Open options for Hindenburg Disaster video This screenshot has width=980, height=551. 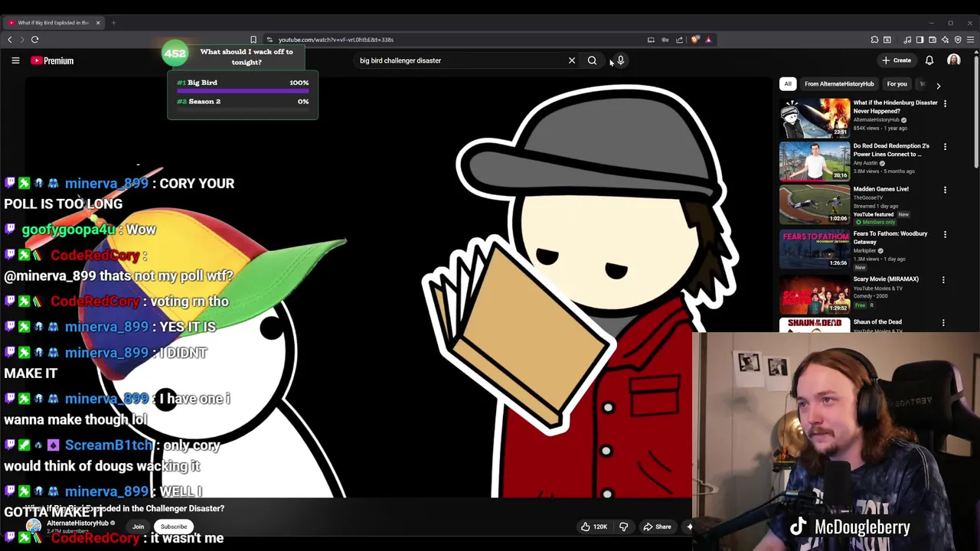945,103
